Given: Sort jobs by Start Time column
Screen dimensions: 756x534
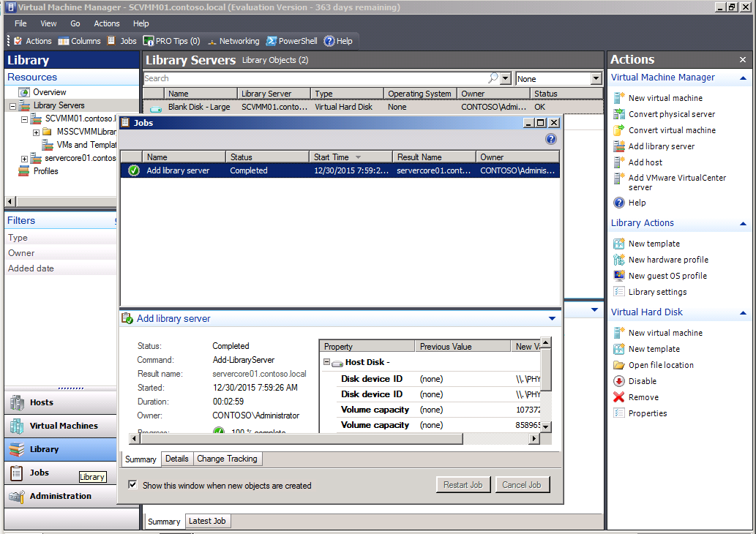Looking at the screenshot, I should (351, 157).
